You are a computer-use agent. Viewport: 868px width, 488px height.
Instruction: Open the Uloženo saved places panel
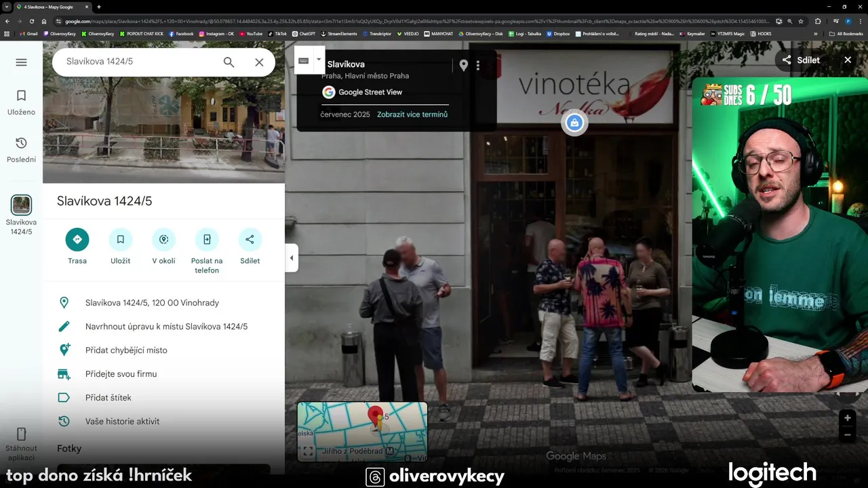21,102
